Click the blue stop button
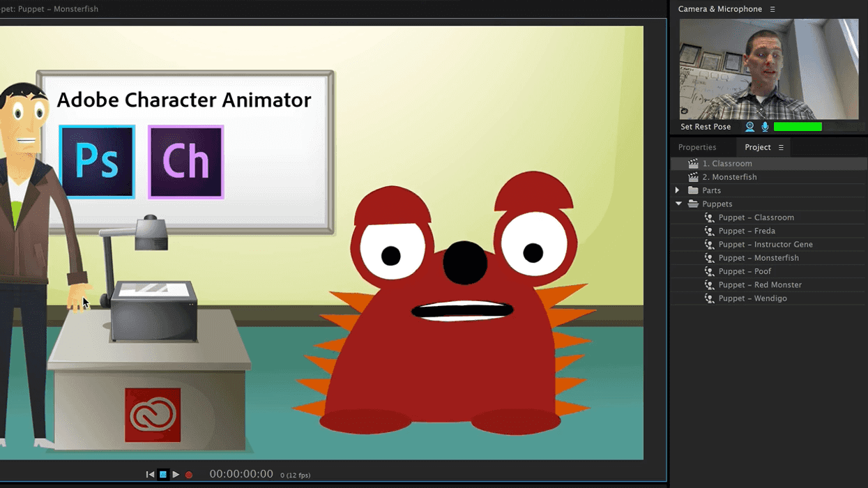 coord(163,475)
